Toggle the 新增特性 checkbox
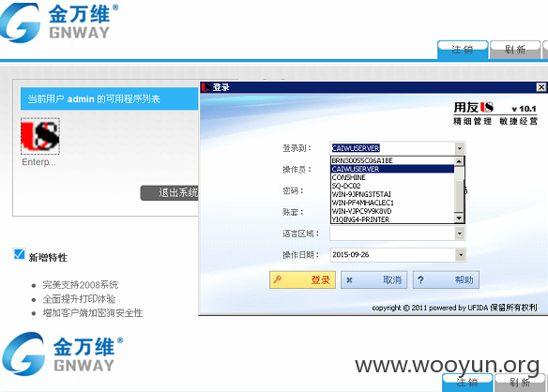Screen dimensions: 548x392 (x=19, y=254)
